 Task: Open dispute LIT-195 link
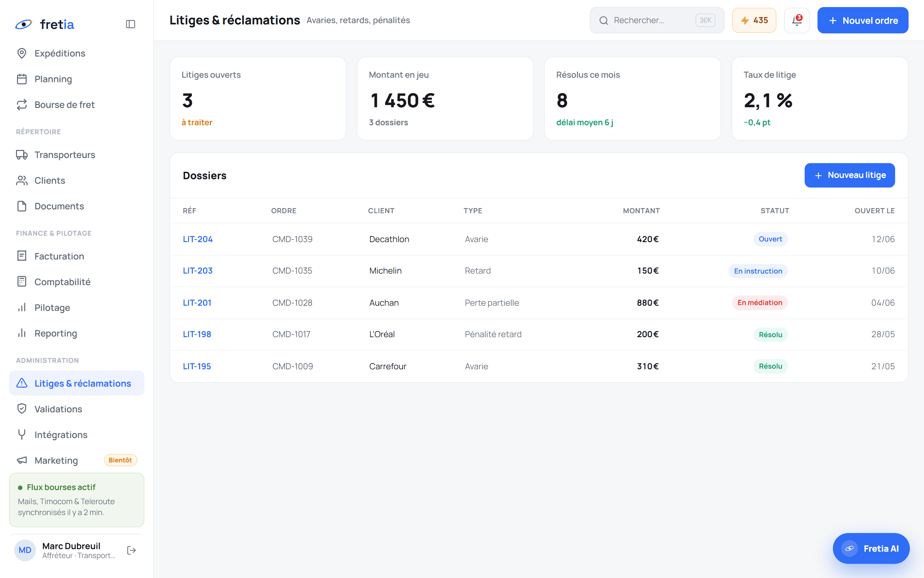(197, 366)
